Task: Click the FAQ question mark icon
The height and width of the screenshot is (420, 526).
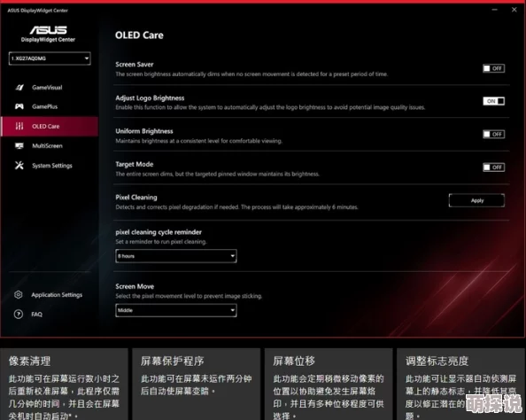Action: click(x=19, y=315)
